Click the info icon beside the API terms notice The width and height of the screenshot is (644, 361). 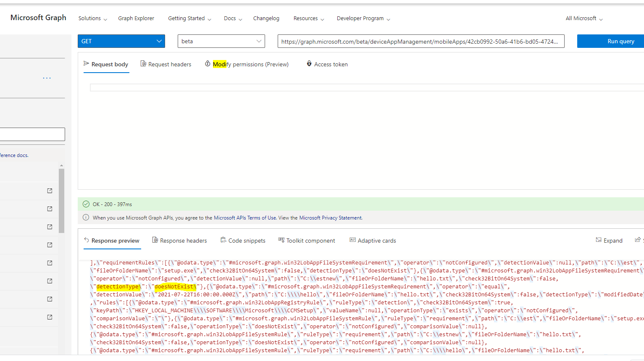point(86,217)
